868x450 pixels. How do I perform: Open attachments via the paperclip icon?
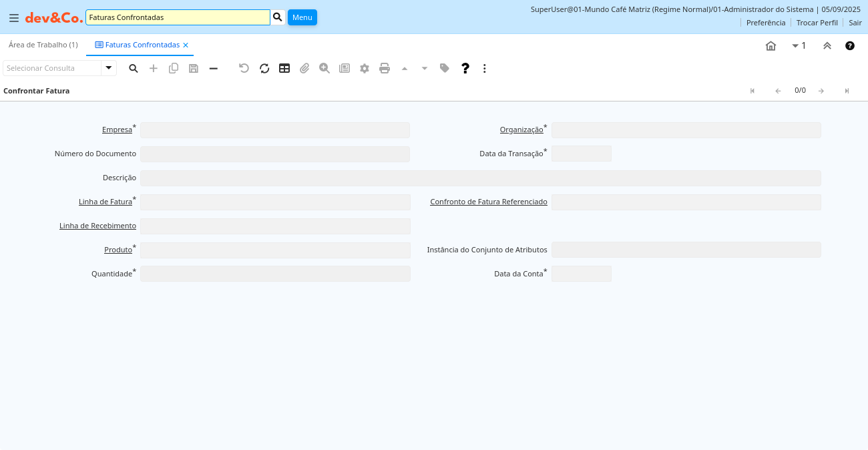click(x=304, y=68)
